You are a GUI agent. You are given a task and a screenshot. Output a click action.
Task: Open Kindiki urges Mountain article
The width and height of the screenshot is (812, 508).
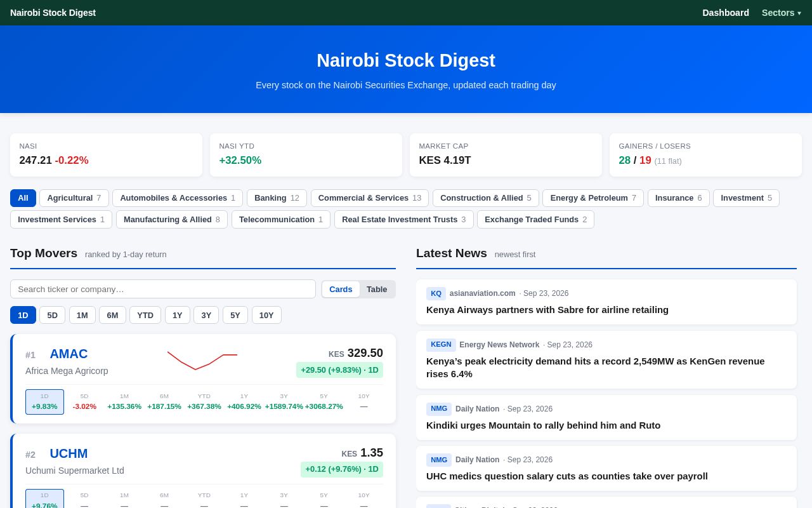(x=543, y=425)
